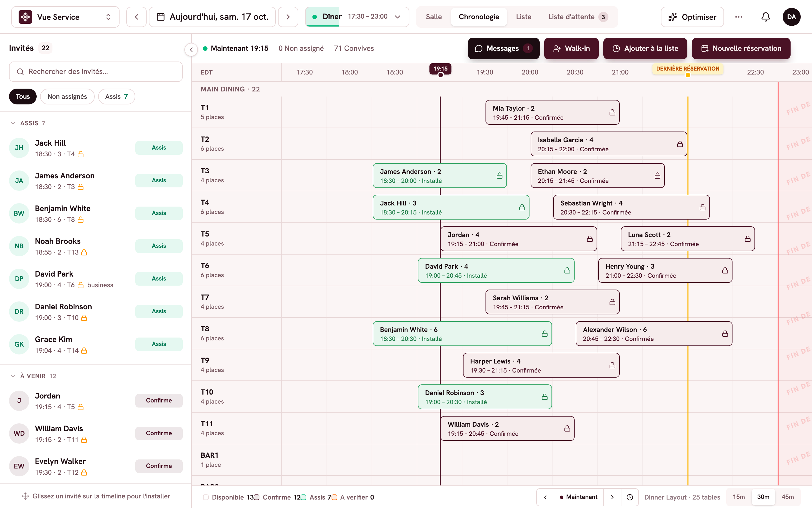Toggle the Disponible legend checkbox
Image resolution: width=812 pixels, height=508 pixels.
(x=206, y=497)
